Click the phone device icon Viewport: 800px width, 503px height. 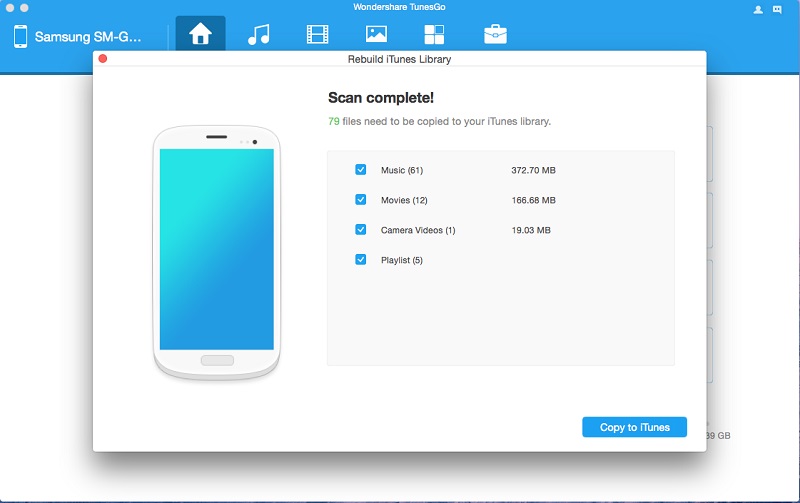pyautogui.click(x=20, y=37)
